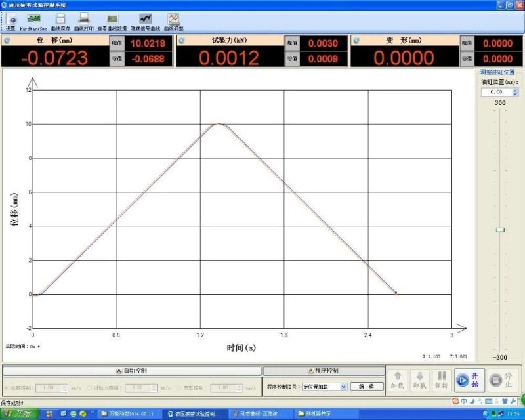Switch to 动态曲线-正弦波 taskbar button
This screenshot has width=525, height=420.
click(259, 414)
